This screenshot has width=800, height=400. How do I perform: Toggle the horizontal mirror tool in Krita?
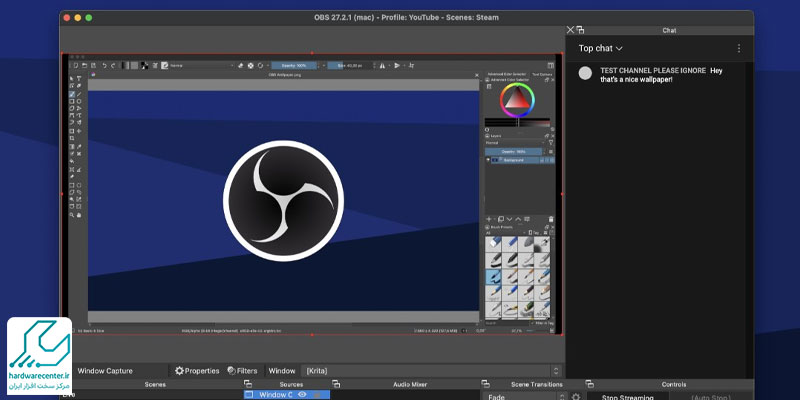(382, 65)
